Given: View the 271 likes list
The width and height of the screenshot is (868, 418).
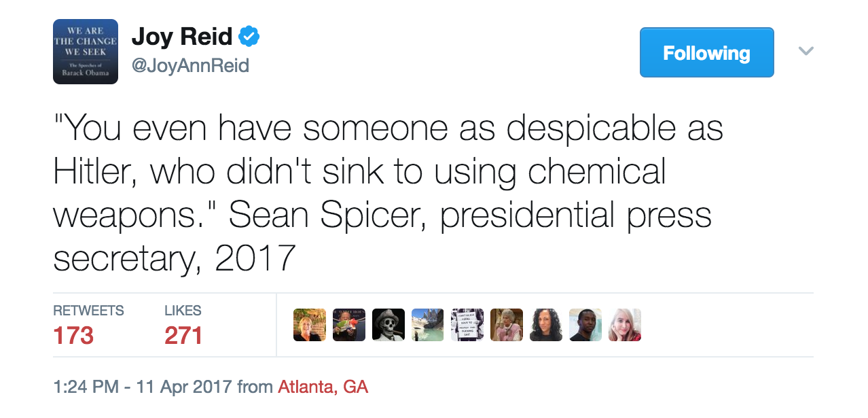Looking at the screenshot, I should [183, 335].
